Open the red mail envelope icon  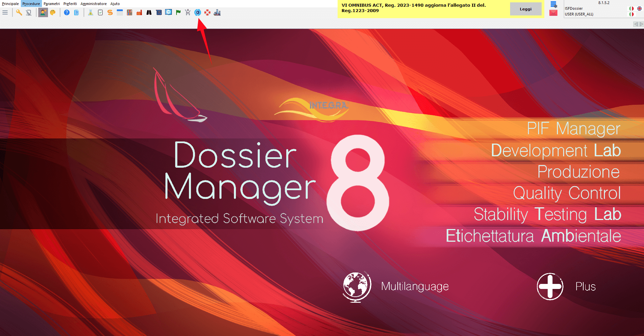click(553, 13)
